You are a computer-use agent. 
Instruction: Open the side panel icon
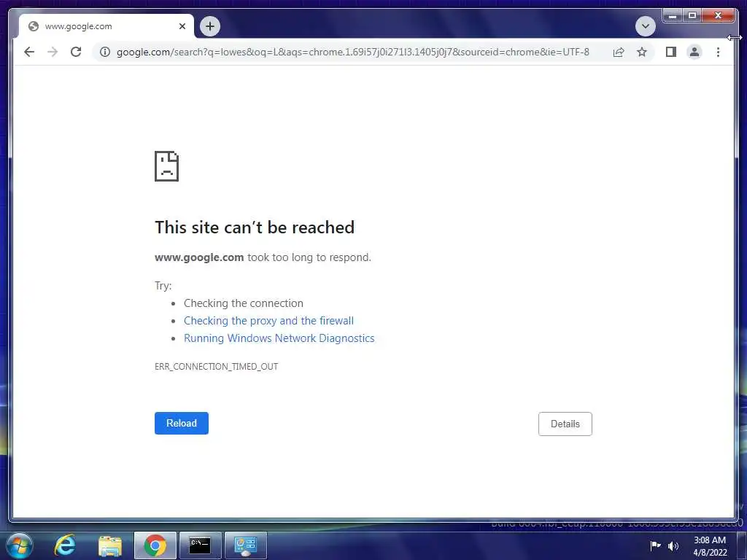[671, 52]
